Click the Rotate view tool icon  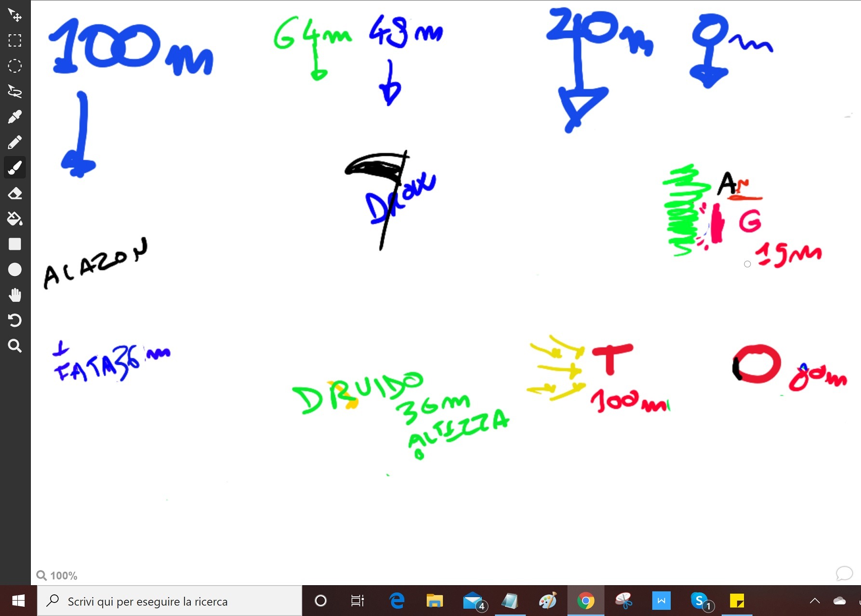pyautogui.click(x=15, y=320)
